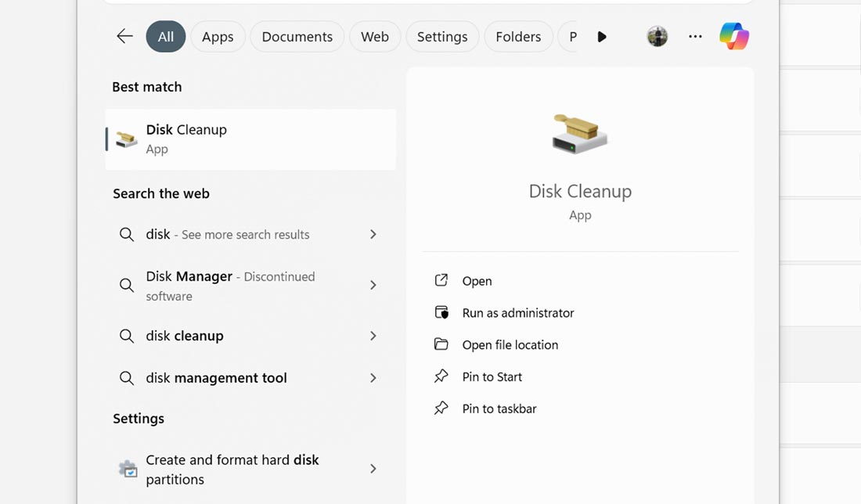Switch to the Documents filter tab
This screenshot has height=504, width=861.
point(297,37)
